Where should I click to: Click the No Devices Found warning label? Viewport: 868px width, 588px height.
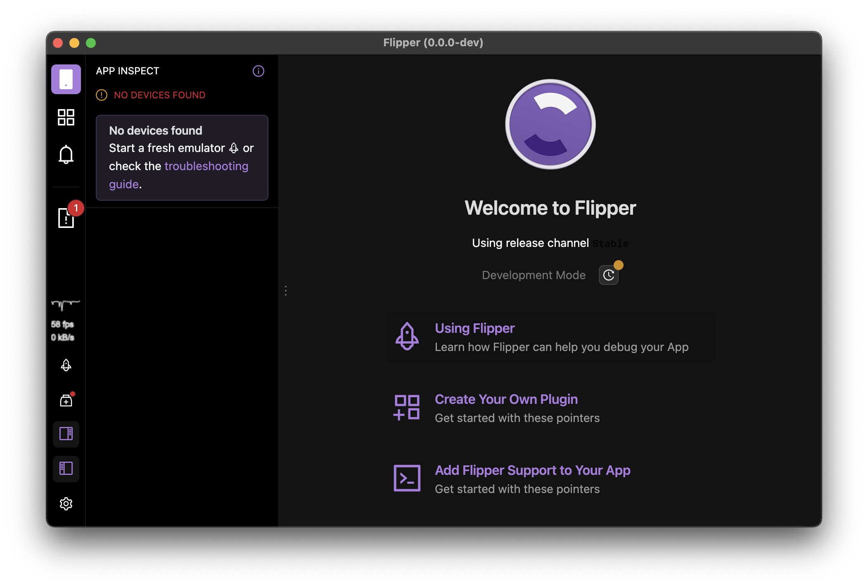click(x=159, y=95)
